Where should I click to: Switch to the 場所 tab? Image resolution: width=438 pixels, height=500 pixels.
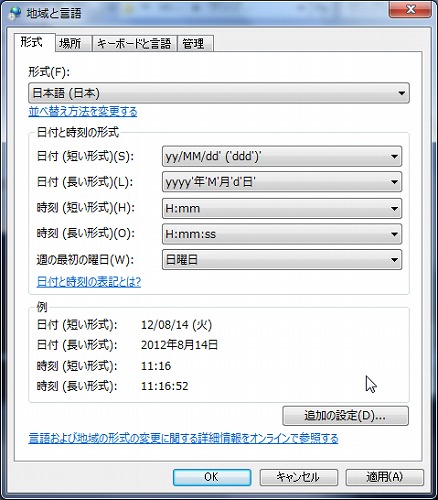tap(70, 43)
